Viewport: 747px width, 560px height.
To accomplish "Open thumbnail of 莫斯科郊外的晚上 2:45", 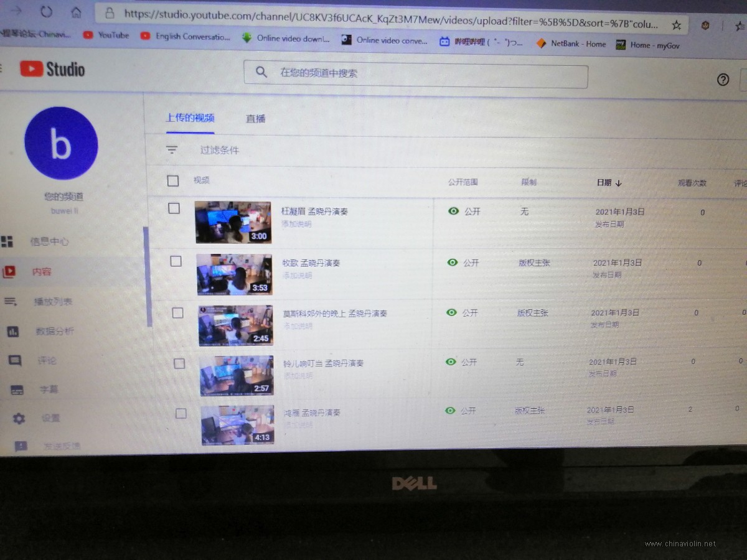I will pos(236,325).
